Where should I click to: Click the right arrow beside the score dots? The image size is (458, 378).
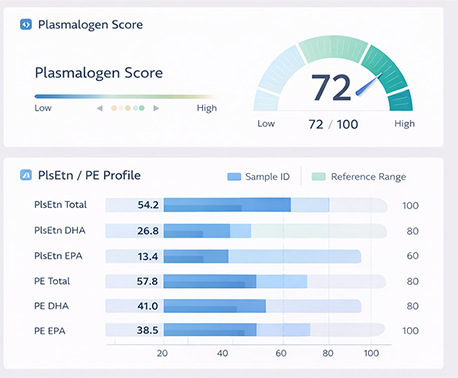point(156,108)
